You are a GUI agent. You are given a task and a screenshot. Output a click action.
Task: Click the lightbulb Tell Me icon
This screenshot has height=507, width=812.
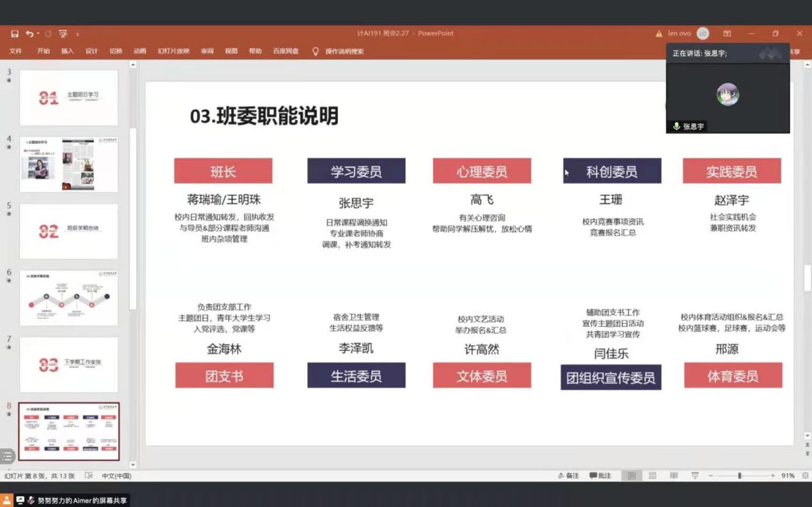[x=315, y=51]
